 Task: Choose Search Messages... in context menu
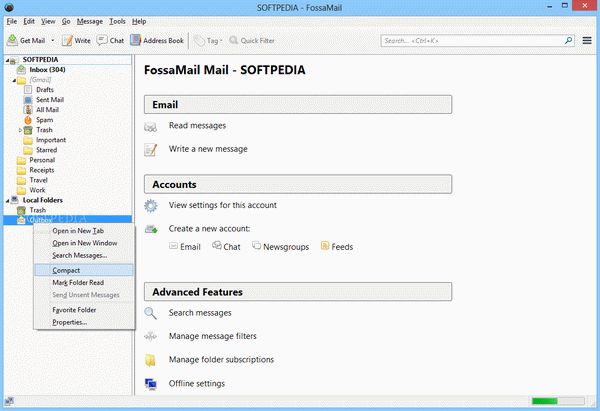click(x=80, y=255)
